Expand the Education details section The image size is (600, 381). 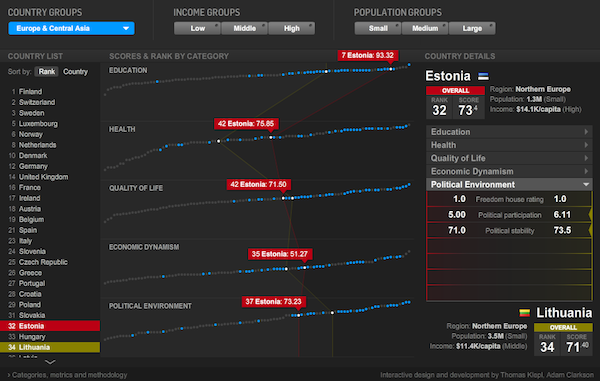coord(509,132)
